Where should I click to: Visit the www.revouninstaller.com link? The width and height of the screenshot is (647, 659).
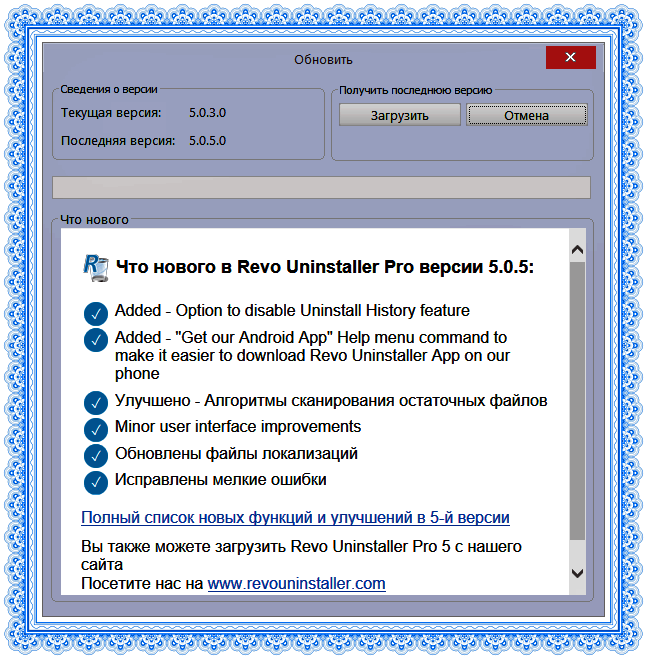click(x=296, y=583)
